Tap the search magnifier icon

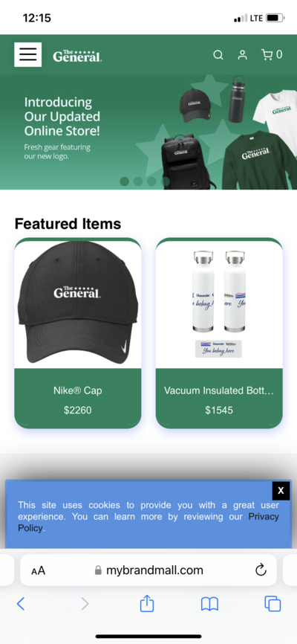218,55
